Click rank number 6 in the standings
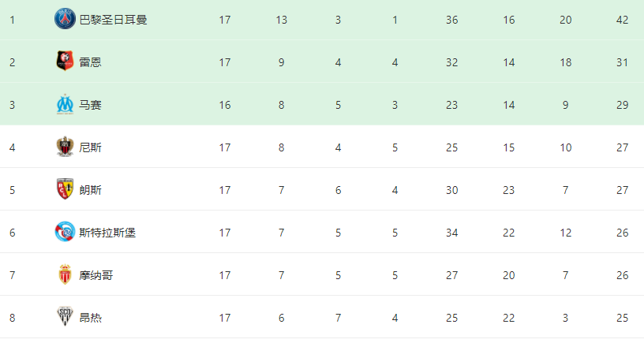This screenshot has width=644, height=343. click(x=13, y=233)
